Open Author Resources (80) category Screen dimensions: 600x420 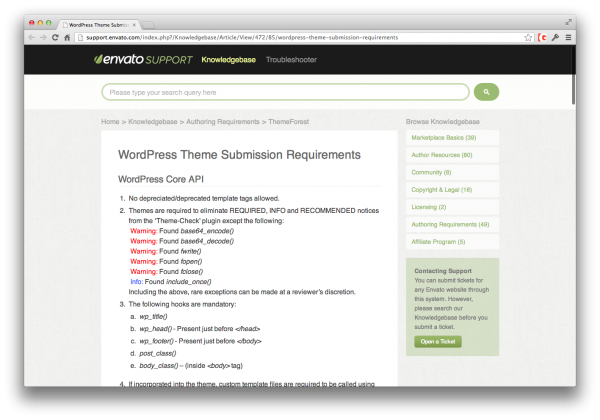coord(452,155)
